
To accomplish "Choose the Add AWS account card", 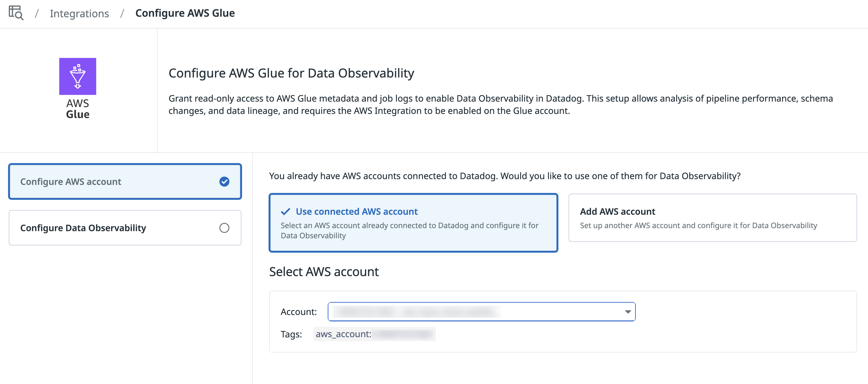I will (712, 218).
